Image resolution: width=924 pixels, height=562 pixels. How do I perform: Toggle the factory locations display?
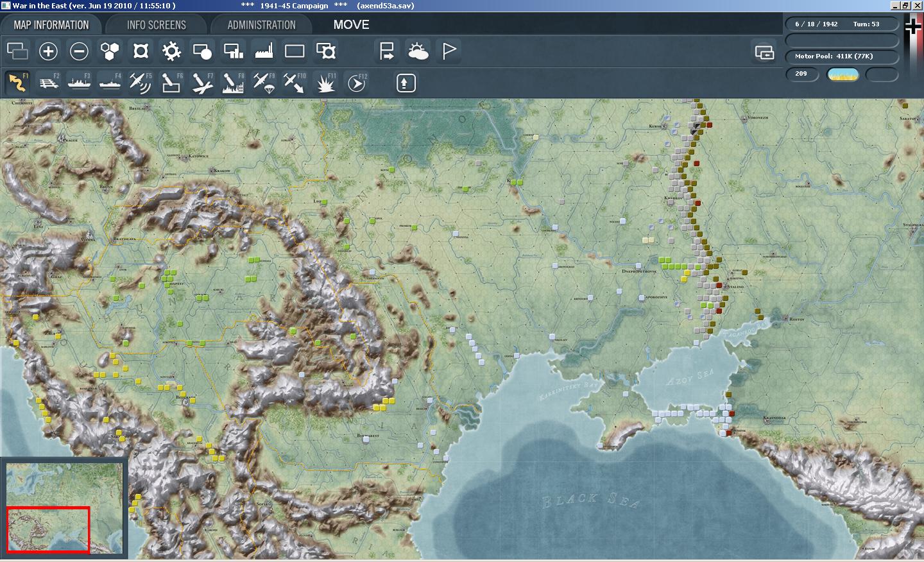(x=264, y=51)
